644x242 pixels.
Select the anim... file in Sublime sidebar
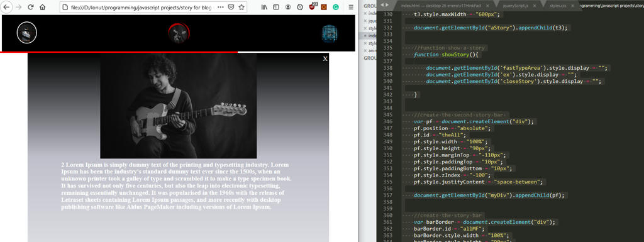pos(372,50)
